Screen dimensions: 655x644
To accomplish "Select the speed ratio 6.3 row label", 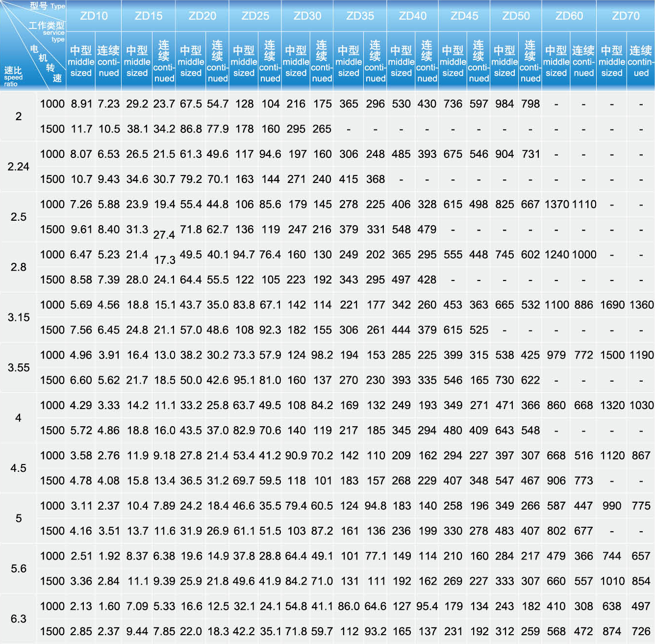I will click(x=19, y=619).
